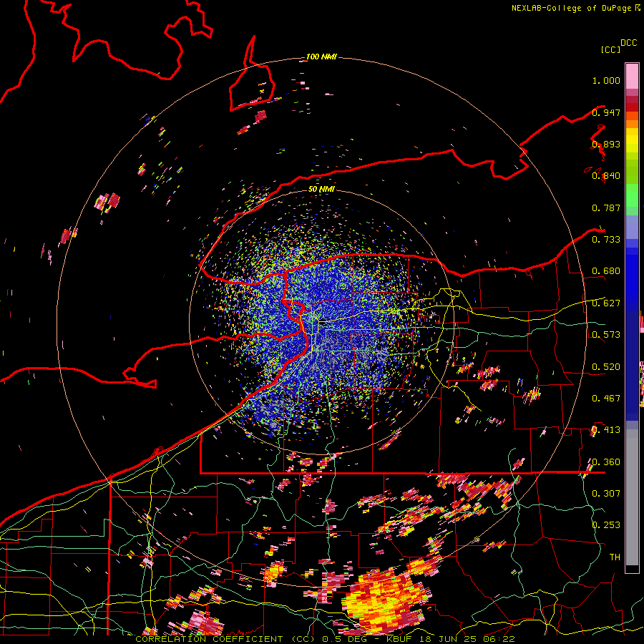Select the 0.733 scale value
Viewport: 644px width, 644px height.
[606, 240]
